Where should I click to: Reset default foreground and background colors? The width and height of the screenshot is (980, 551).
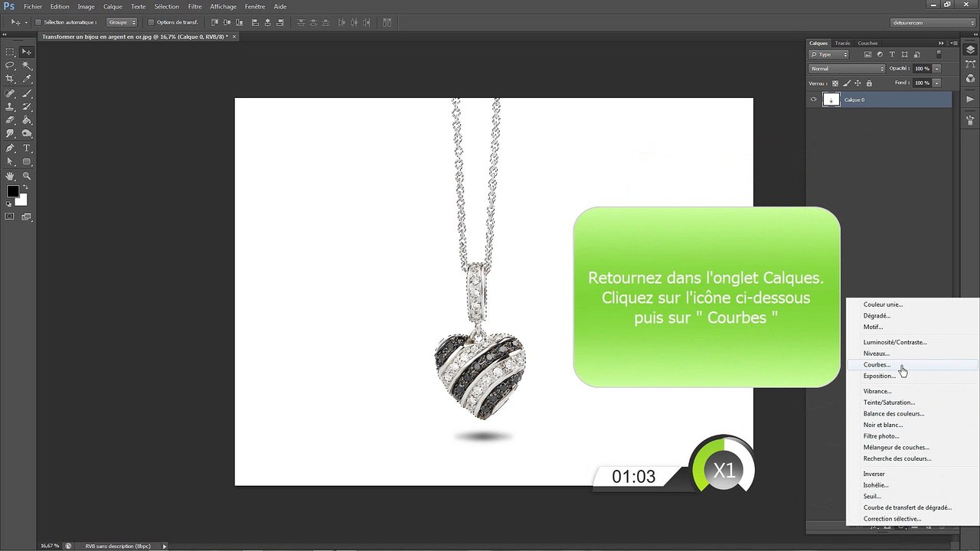[x=9, y=204]
